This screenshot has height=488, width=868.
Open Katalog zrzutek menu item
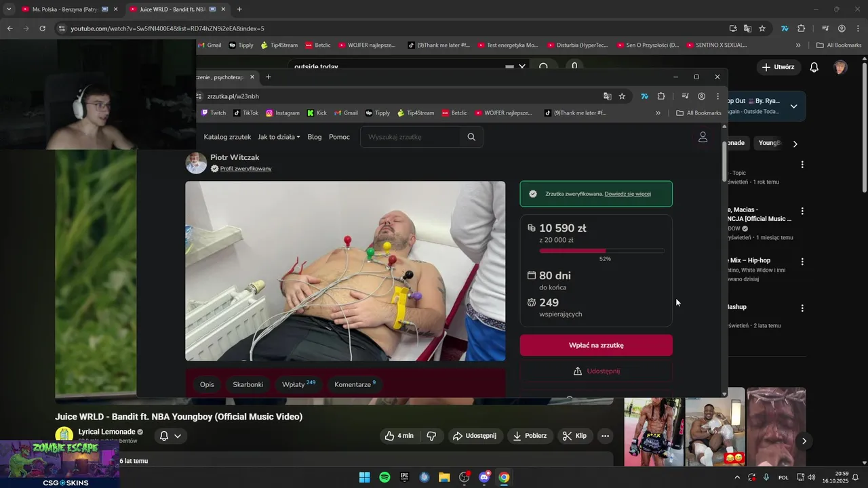(227, 137)
